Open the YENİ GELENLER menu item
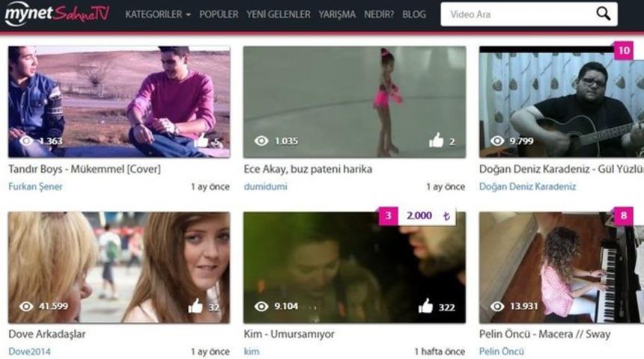Viewport: 644px width, 359px height. 279,14
